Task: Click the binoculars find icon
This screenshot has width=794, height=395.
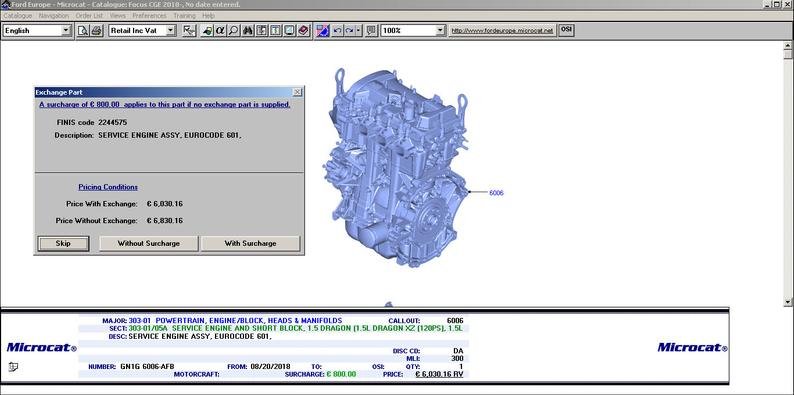Action: [x=248, y=31]
